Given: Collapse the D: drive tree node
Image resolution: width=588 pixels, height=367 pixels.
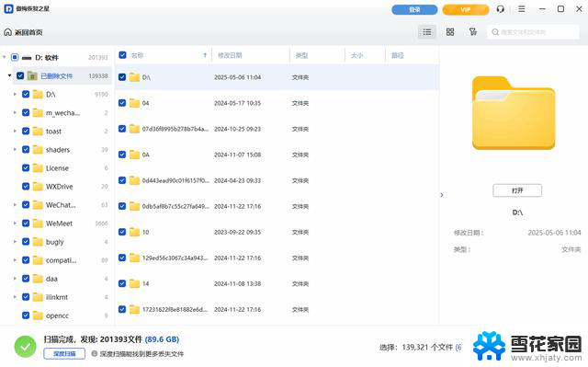Looking at the screenshot, I should click(4, 57).
